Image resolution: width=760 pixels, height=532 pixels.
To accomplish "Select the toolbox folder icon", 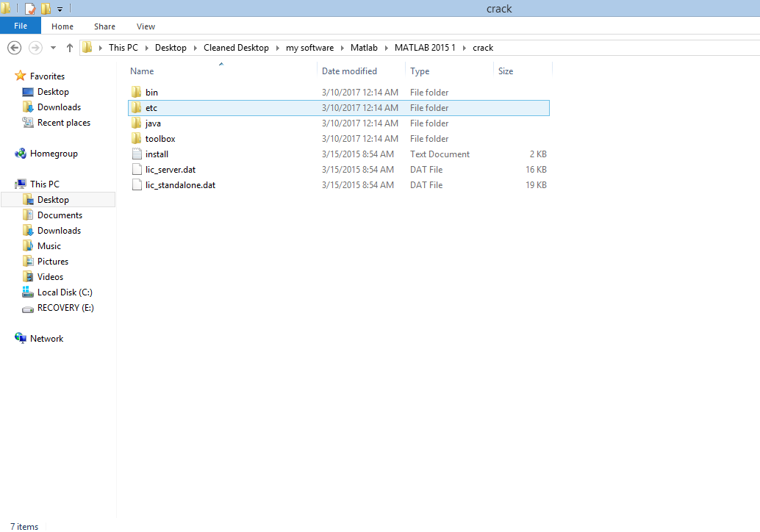I will click(x=137, y=139).
